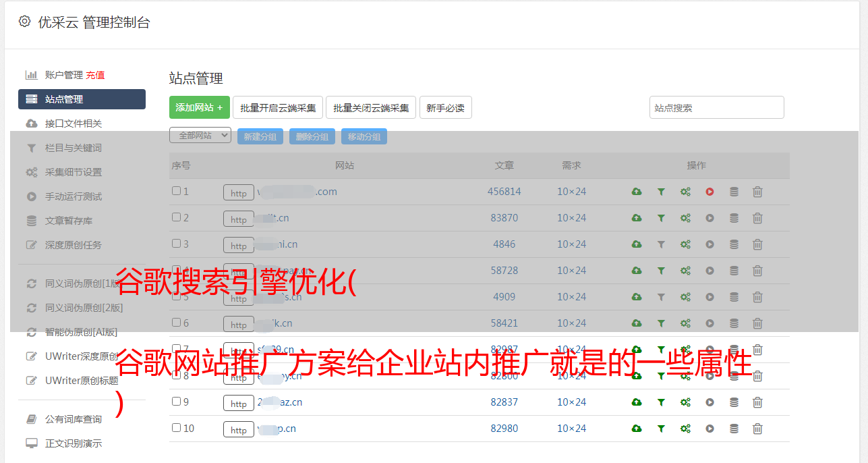Click filter icon in the 82837 row
The width and height of the screenshot is (868, 463).
661,402
